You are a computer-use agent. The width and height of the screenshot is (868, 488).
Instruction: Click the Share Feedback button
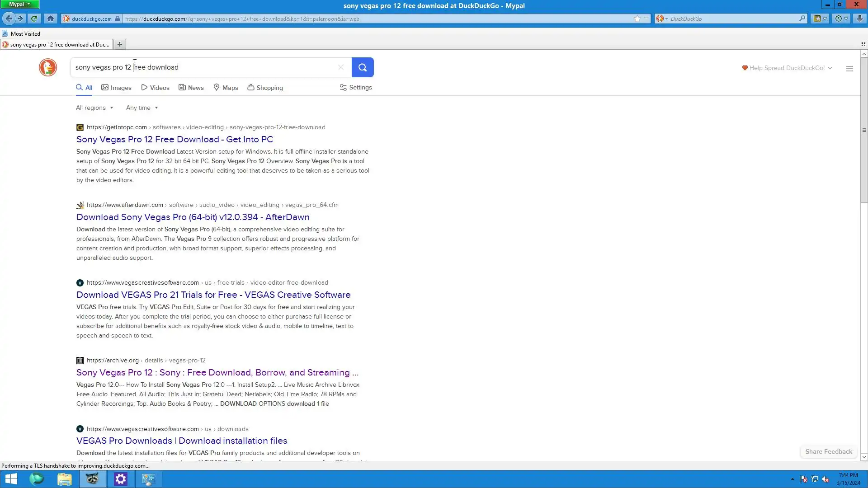point(828,451)
